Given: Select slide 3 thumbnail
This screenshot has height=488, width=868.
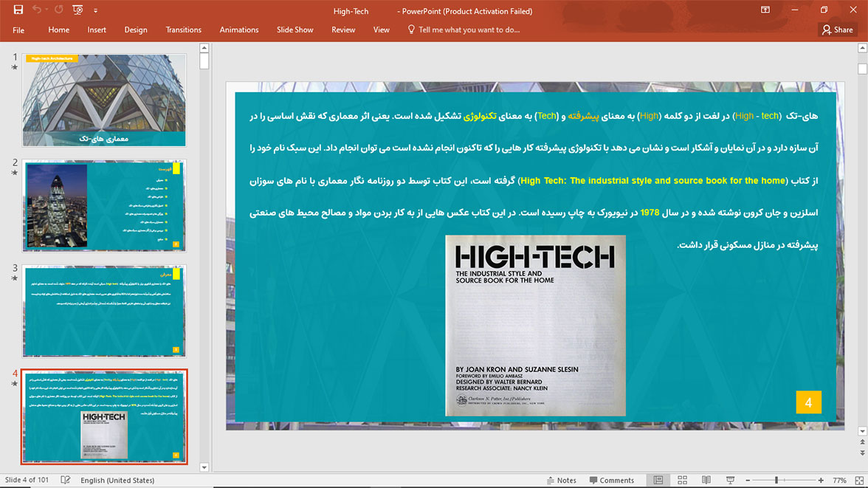Looking at the screenshot, I should (104, 312).
